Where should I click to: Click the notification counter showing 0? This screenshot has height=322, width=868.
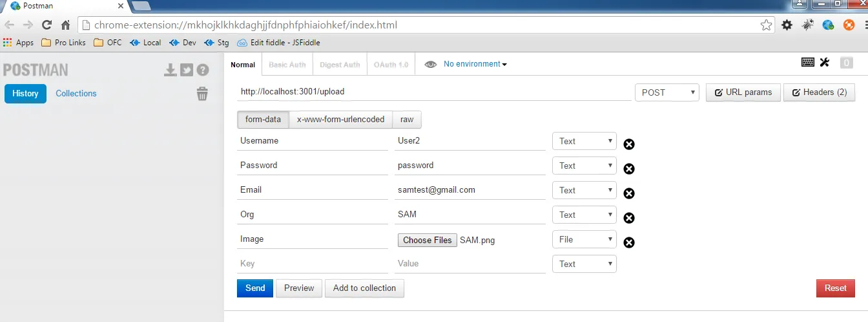846,63
